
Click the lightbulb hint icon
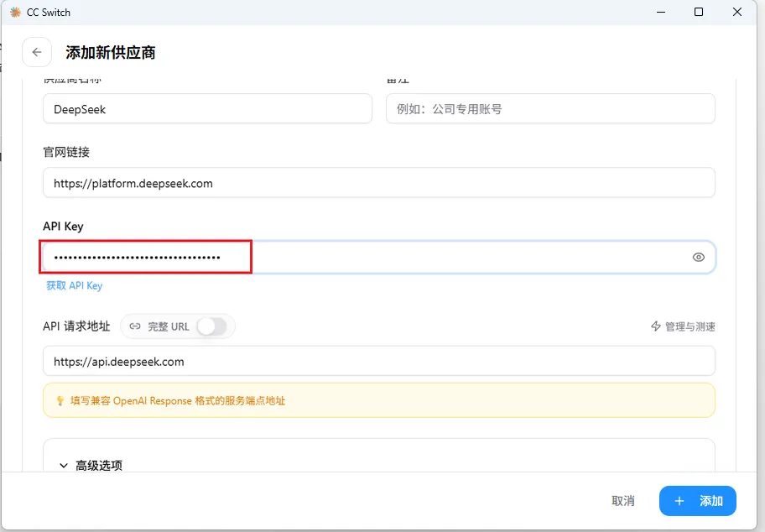60,401
